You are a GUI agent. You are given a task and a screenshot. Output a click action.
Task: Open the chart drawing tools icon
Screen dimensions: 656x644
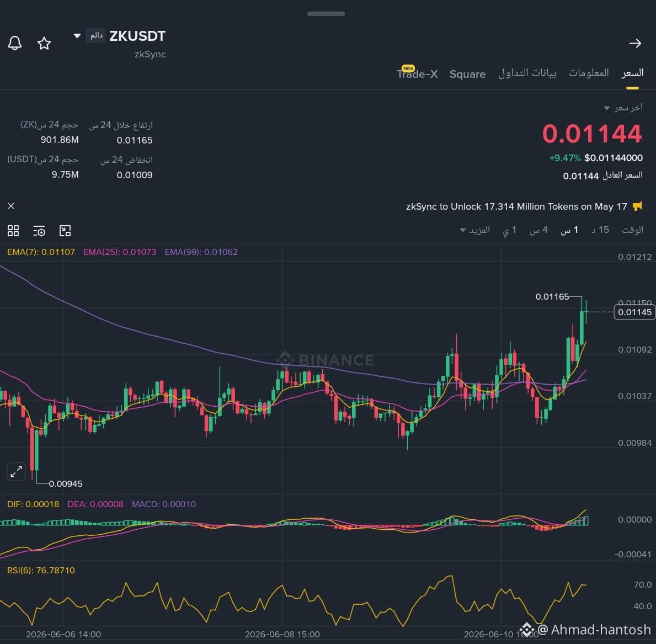tap(65, 231)
